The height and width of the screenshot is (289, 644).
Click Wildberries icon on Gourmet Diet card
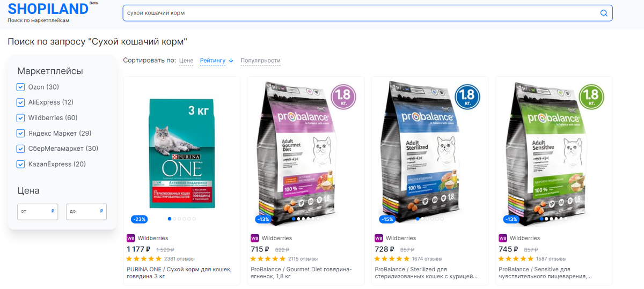click(254, 238)
